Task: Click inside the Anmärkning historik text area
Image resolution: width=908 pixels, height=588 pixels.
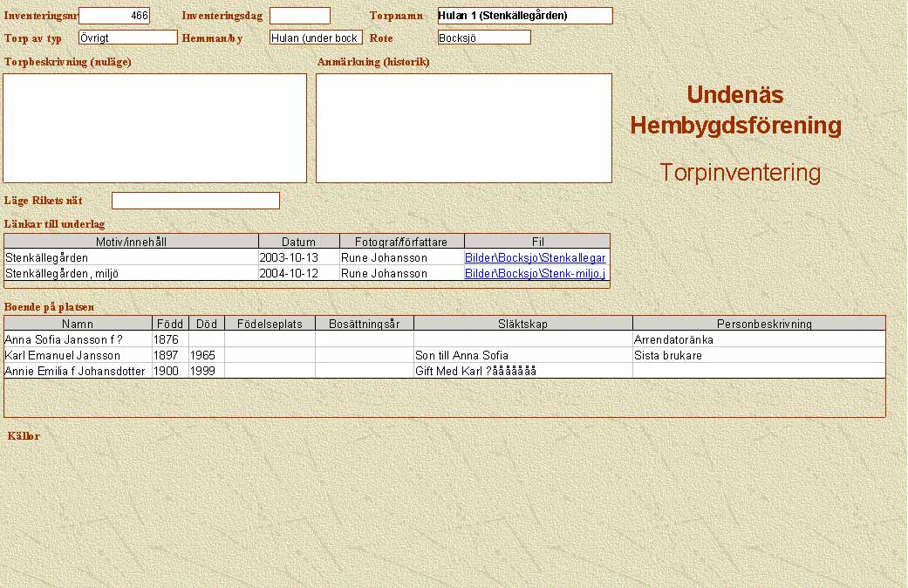Action: click(463, 127)
